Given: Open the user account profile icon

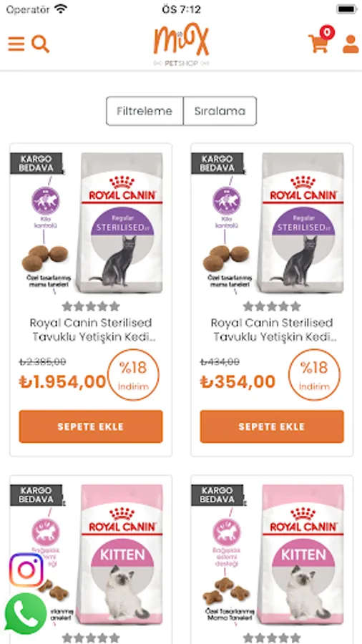Looking at the screenshot, I should [351, 44].
